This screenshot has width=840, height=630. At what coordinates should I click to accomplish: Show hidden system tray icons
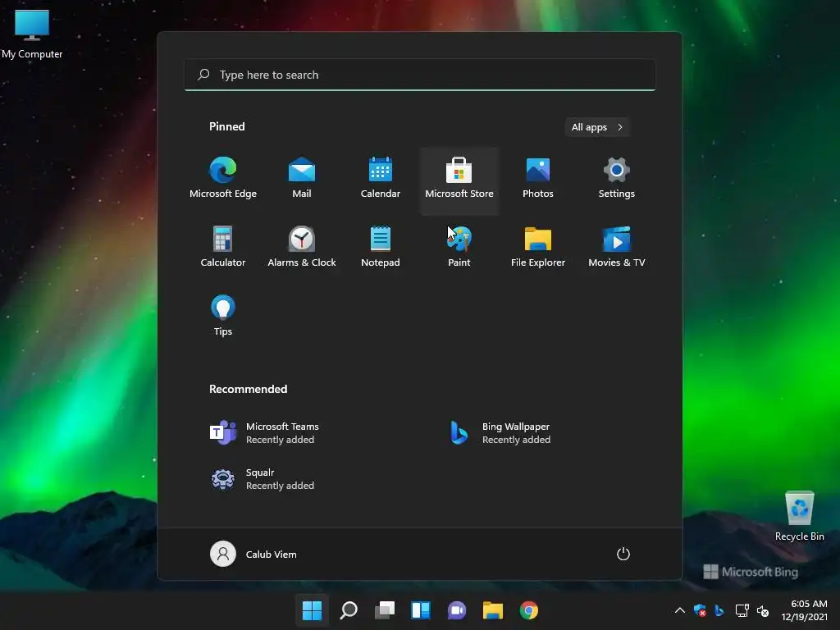pos(679,610)
